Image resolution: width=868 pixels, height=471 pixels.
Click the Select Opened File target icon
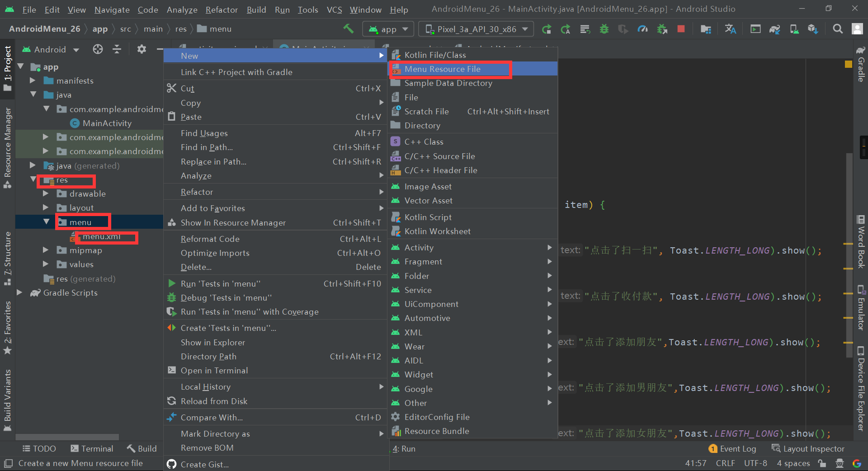(98, 49)
